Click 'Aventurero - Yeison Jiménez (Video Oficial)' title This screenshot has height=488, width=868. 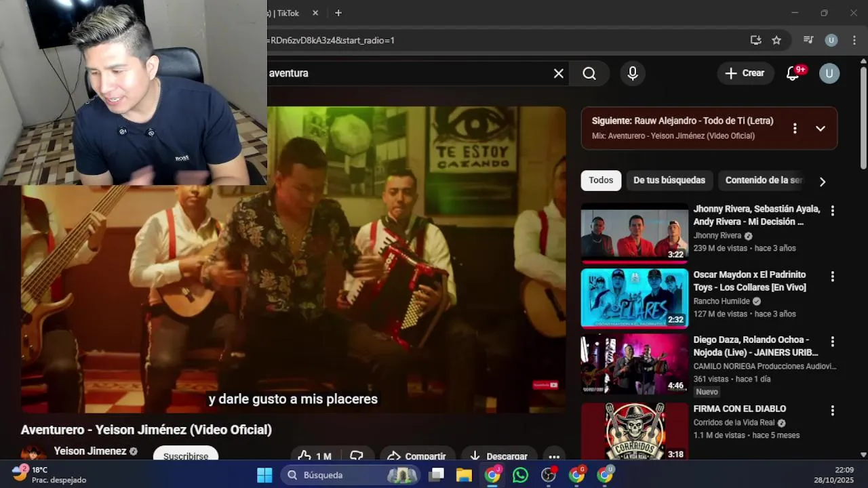pyautogui.click(x=146, y=430)
